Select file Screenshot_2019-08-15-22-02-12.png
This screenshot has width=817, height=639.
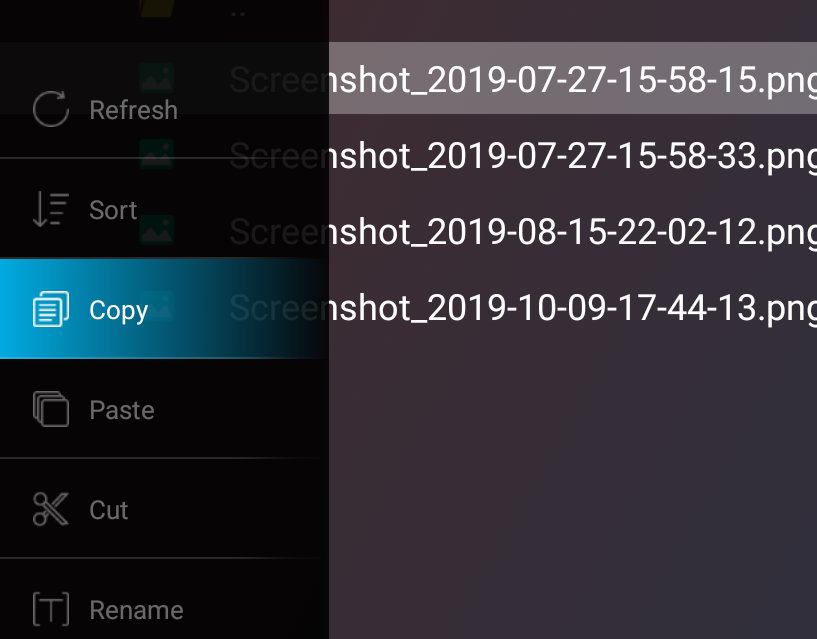(x=573, y=231)
